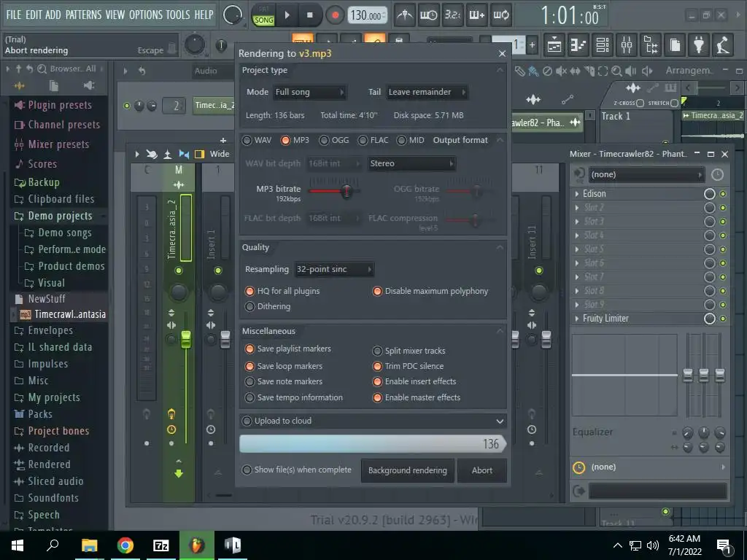Toggle Enable insert effects

click(414, 381)
